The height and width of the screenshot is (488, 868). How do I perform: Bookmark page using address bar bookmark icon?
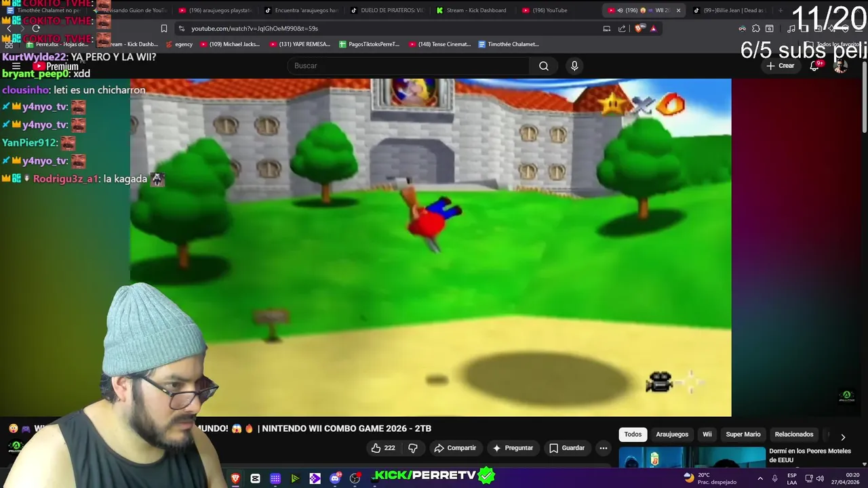coord(164,28)
